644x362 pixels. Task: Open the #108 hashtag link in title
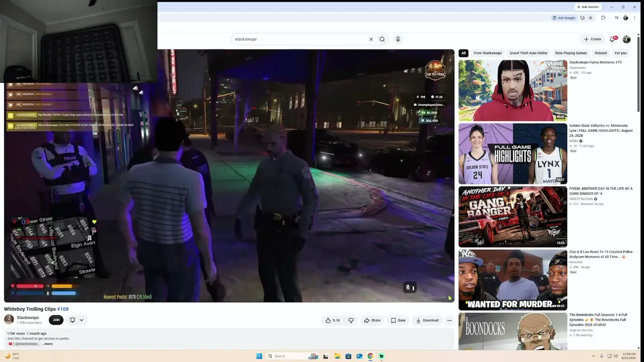[63, 309]
